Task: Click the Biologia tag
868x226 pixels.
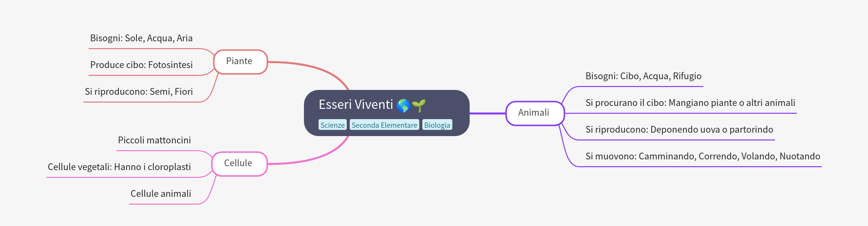Action: click(x=437, y=125)
